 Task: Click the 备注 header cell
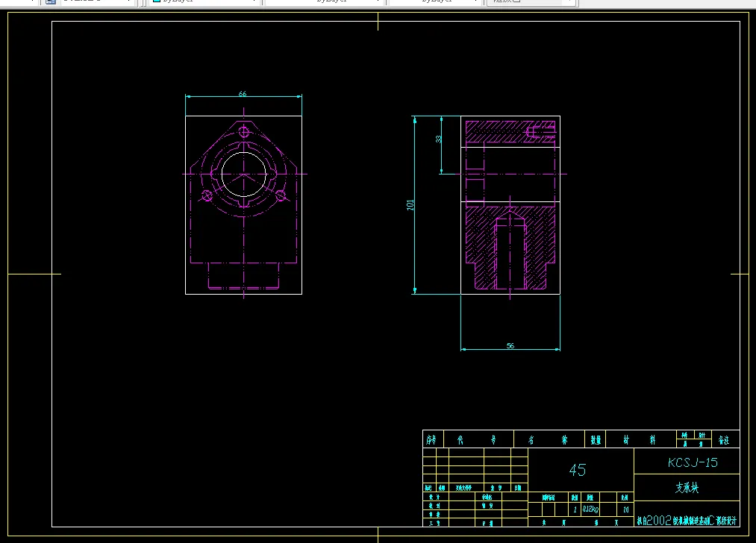tap(725, 439)
